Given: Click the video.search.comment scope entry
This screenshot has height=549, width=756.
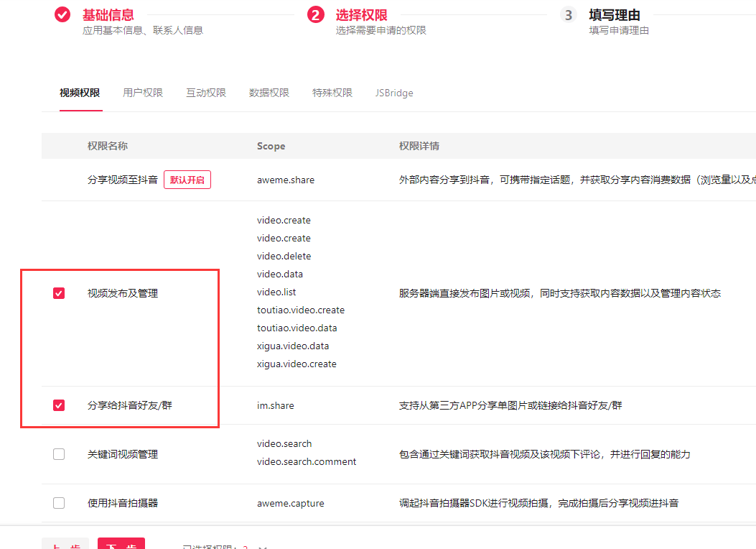Looking at the screenshot, I should coord(307,461).
